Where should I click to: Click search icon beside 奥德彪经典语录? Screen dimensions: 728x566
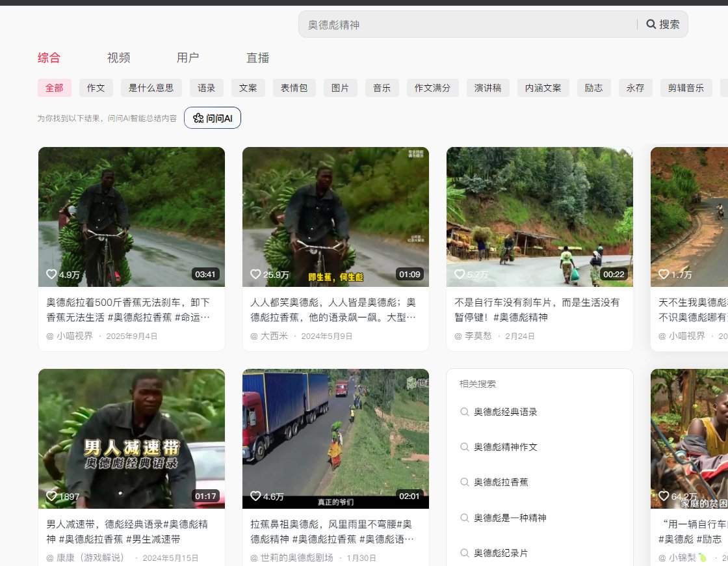(464, 412)
